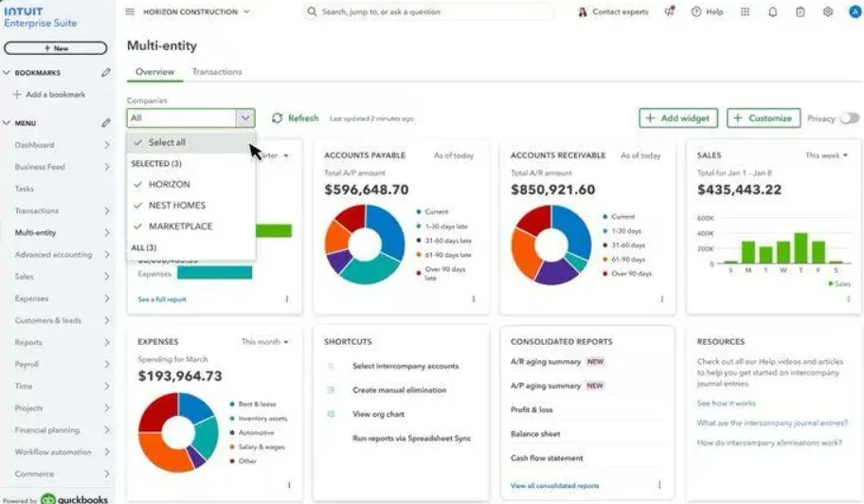The width and height of the screenshot is (864, 504).
Task: Open Accounts Payable widget three-dot menu
Action: pyautogui.click(x=474, y=298)
